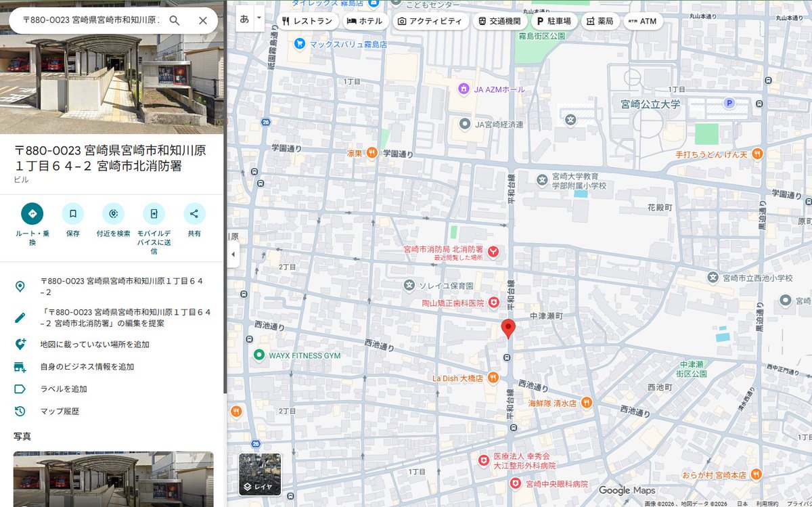Click the address row with location pin
The image size is (812, 507).
point(112,286)
